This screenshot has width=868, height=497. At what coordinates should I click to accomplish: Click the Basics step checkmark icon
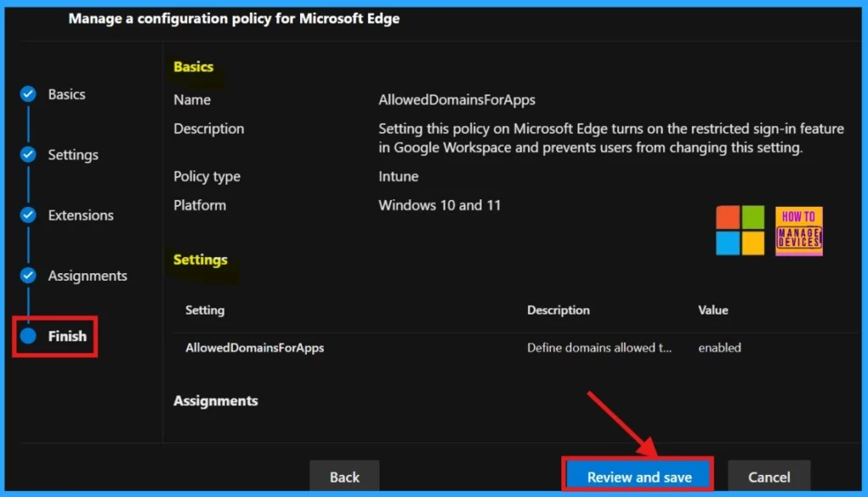pos(28,94)
